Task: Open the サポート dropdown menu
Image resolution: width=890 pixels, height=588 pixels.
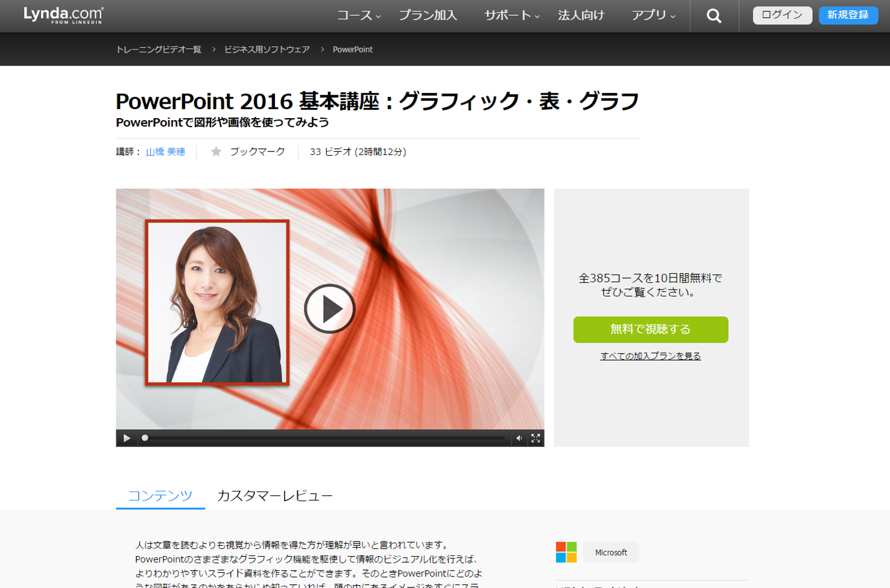Action: (511, 16)
